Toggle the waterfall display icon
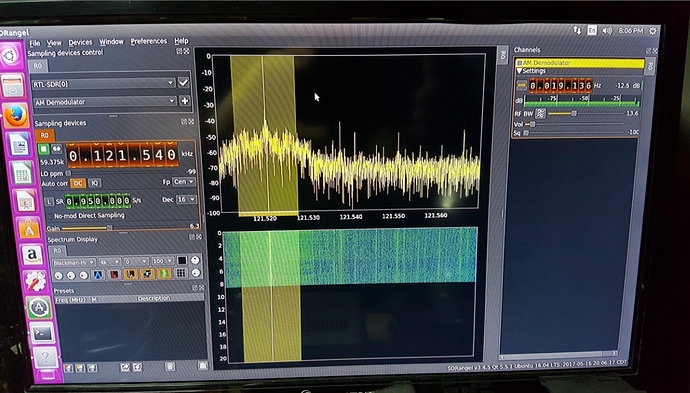This screenshot has height=393, width=690. (x=131, y=275)
